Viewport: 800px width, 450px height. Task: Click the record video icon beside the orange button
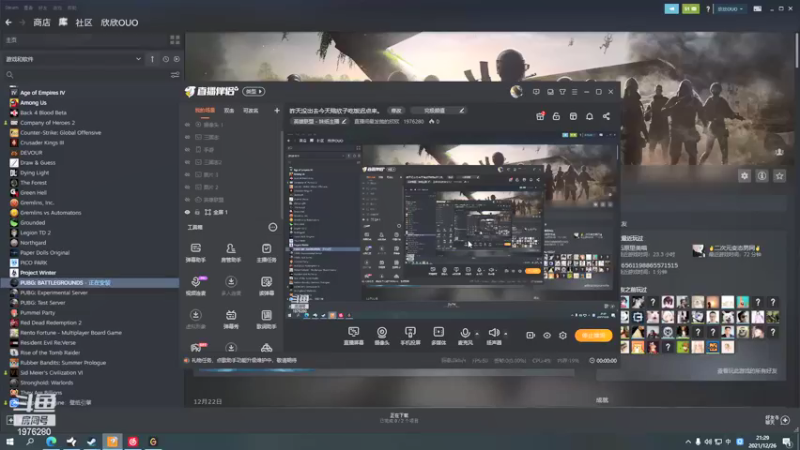531,335
